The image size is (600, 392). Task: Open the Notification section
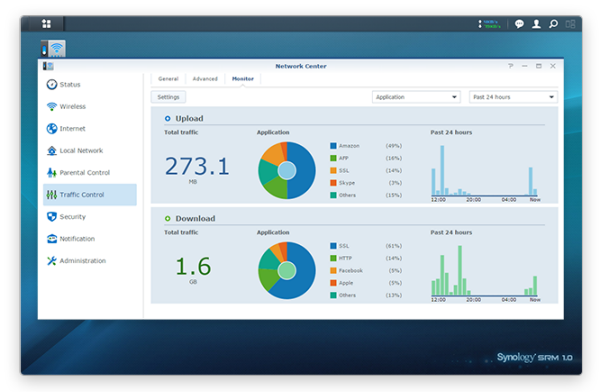point(90,239)
